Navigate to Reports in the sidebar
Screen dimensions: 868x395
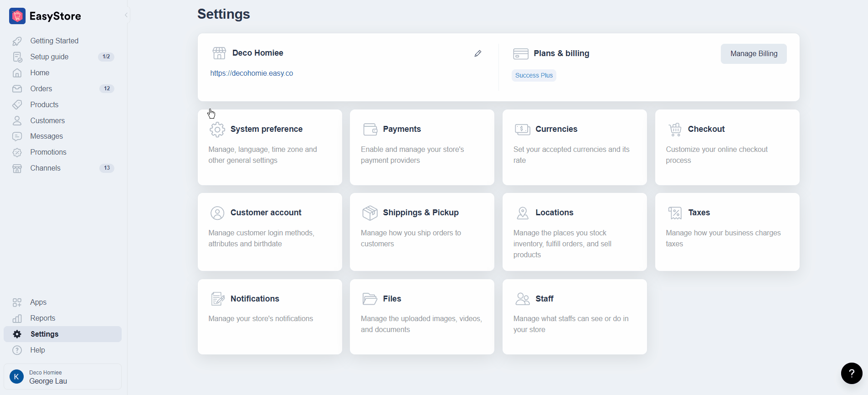click(x=42, y=318)
